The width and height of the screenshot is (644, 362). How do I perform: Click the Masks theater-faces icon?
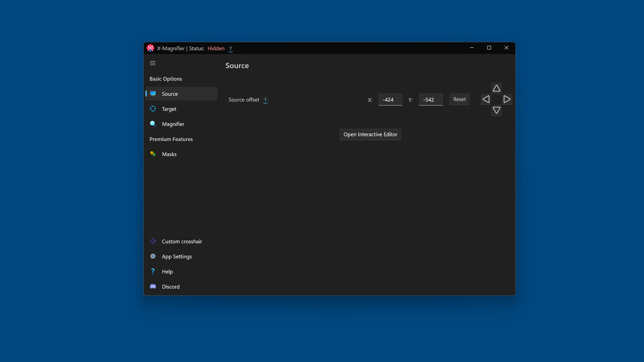pyautogui.click(x=153, y=154)
